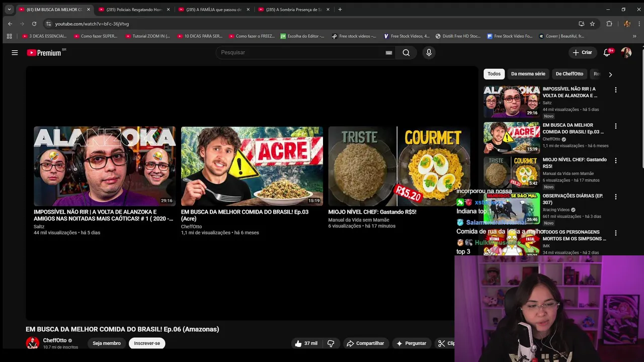The height and width of the screenshot is (362, 644).
Task: Reload the current page
Action: (x=34, y=24)
